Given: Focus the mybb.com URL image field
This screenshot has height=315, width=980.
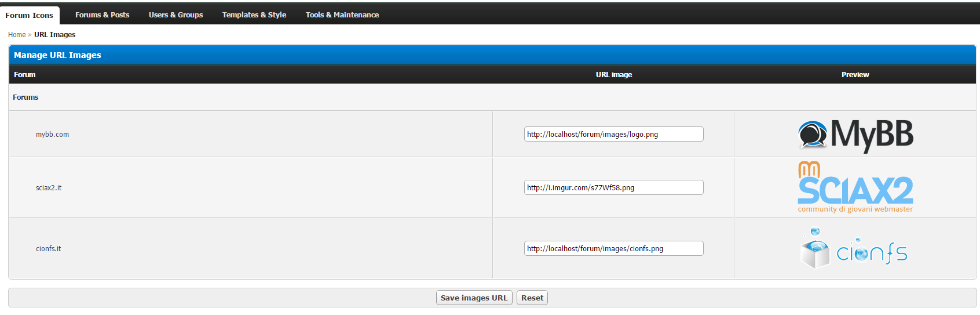Looking at the screenshot, I should tap(613, 134).
